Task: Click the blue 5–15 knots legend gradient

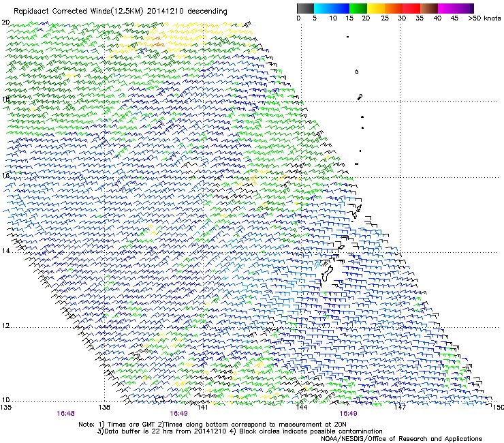Action: point(332,8)
